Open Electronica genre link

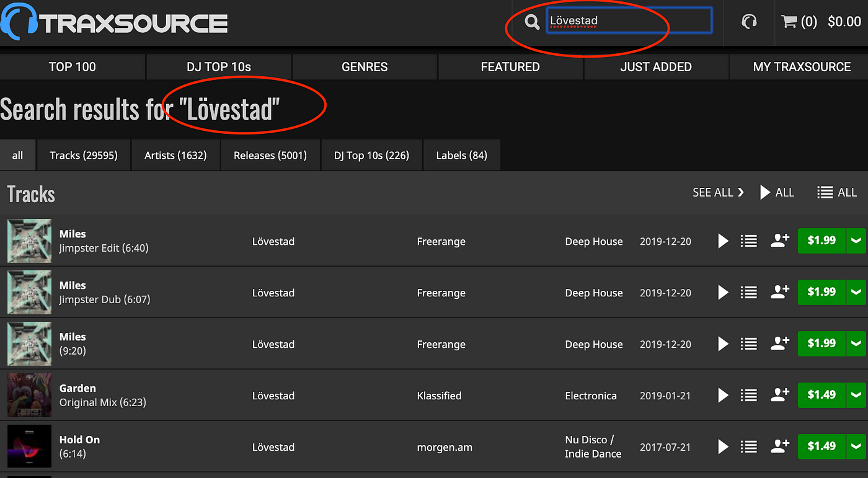[590, 396]
